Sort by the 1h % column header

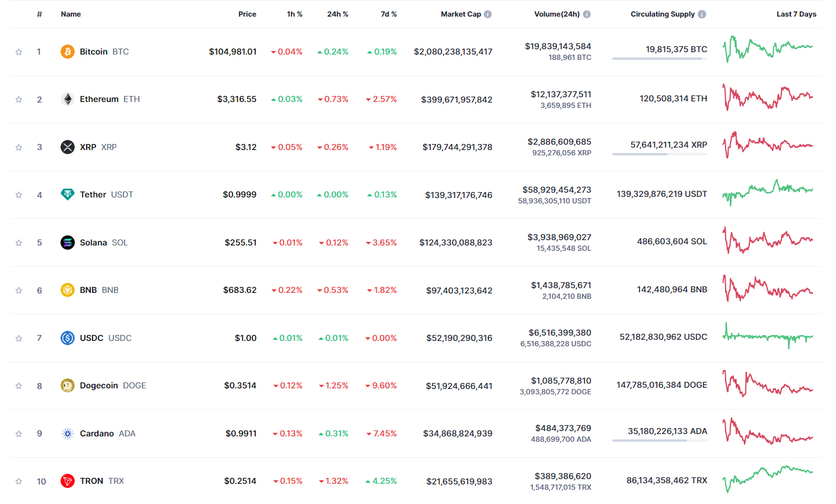295,14
